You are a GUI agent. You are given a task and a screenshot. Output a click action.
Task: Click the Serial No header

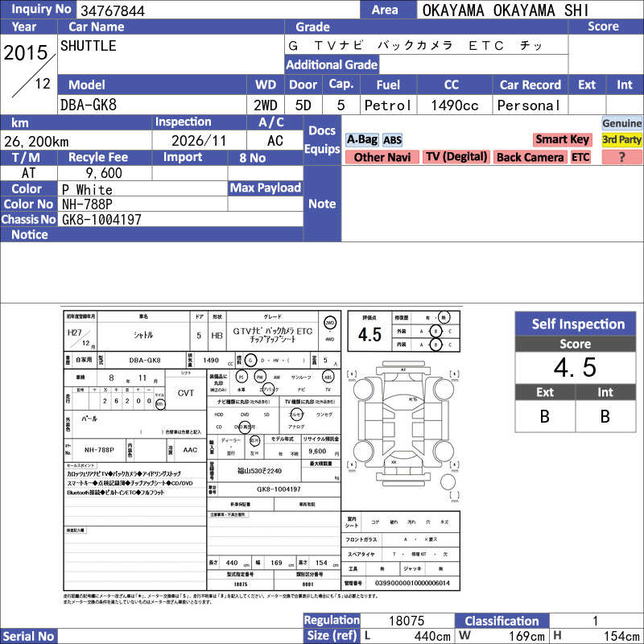[29, 636]
